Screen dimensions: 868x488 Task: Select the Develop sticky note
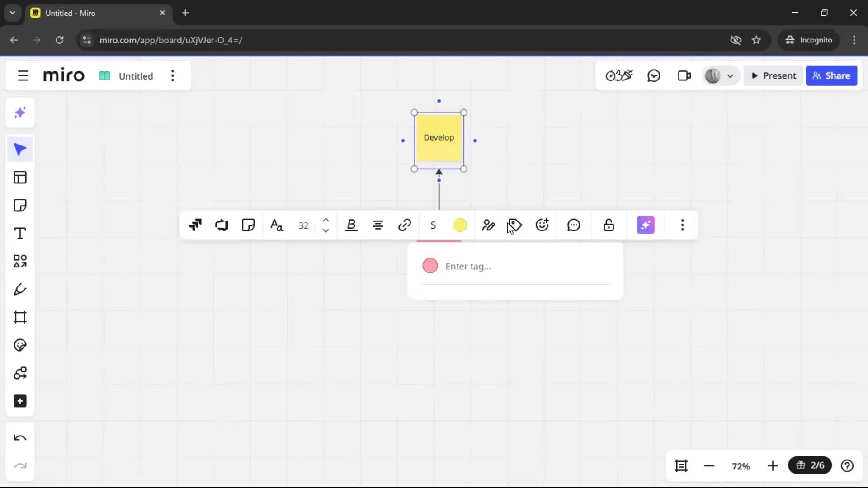439,138
